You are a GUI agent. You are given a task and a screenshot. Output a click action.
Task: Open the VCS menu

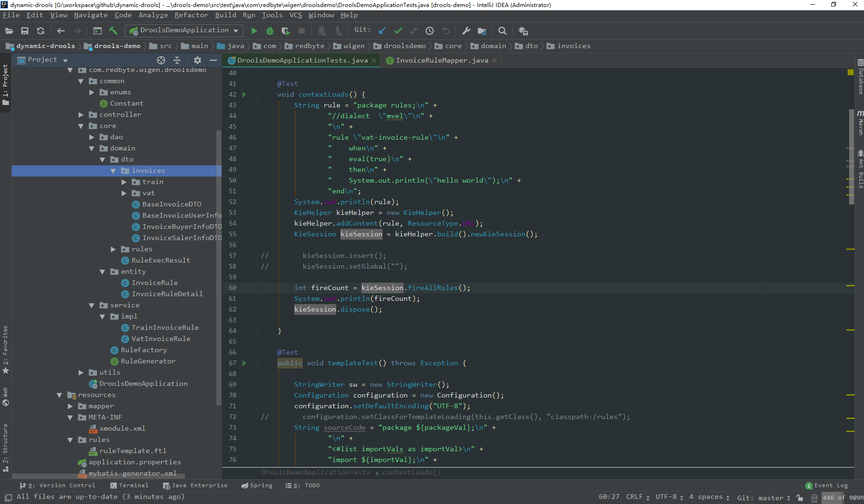point(296,15)
